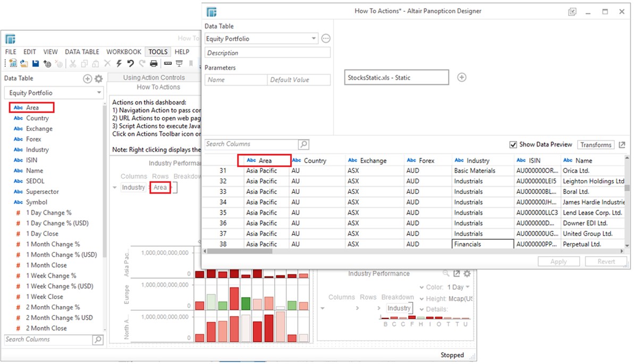Open the WORKBOOK menu
634x364 pixels.
[x=124, y=52]
